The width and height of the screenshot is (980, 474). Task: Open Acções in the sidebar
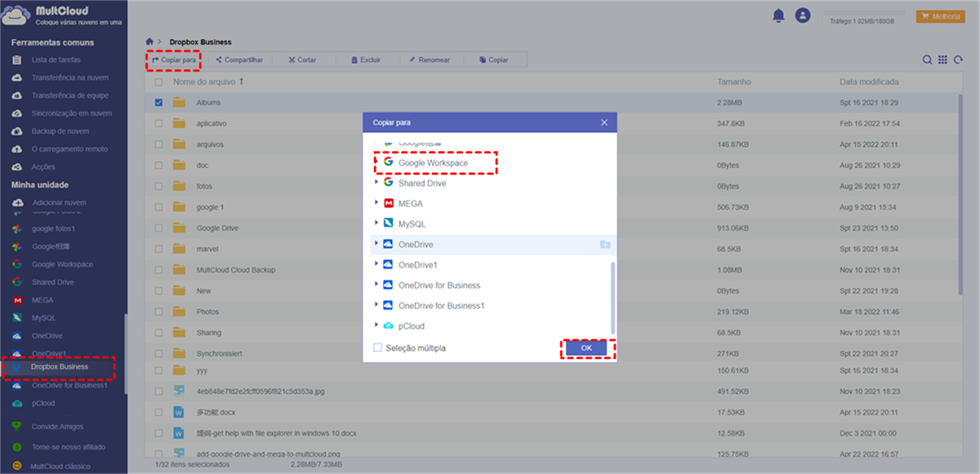(x=43, y=167)
